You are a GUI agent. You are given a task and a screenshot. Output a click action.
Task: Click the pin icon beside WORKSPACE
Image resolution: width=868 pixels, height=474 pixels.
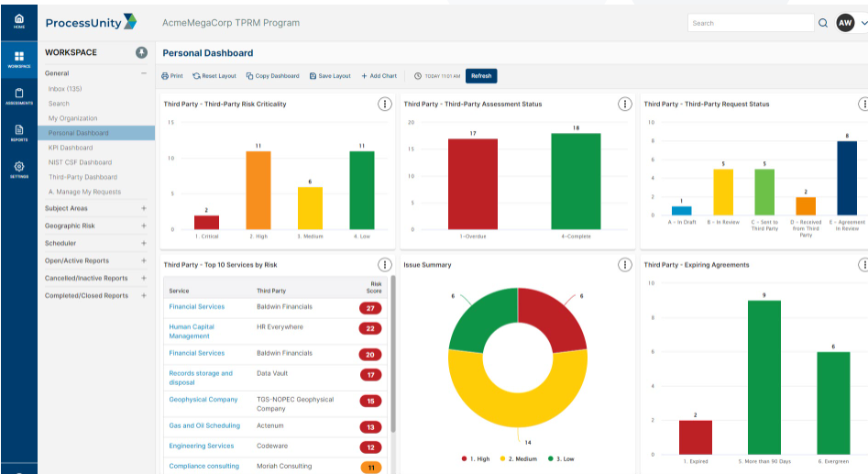point(142,52)
